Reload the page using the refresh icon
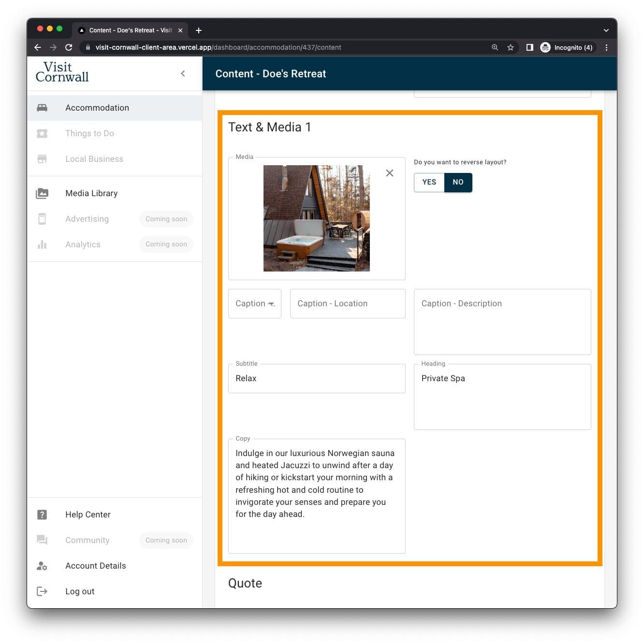644x644 pixels. (69, 47)
